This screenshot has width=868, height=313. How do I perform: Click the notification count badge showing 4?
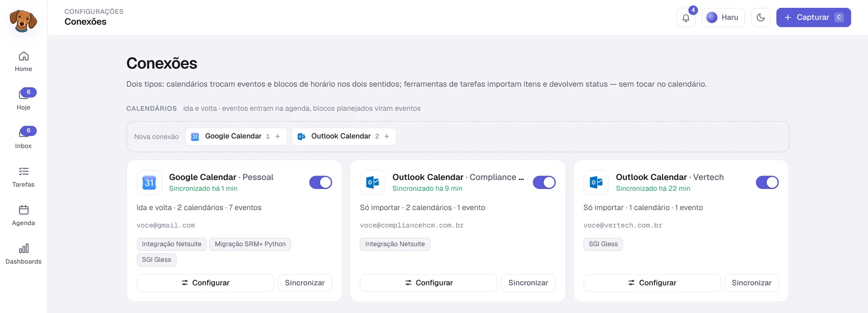coord(693,10)
